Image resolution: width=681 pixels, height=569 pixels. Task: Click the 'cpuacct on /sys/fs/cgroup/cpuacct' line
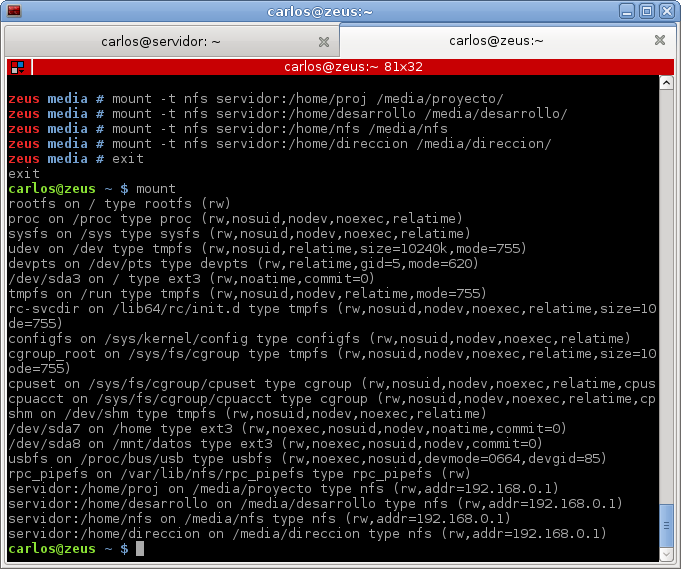click(x=332, y=399)
